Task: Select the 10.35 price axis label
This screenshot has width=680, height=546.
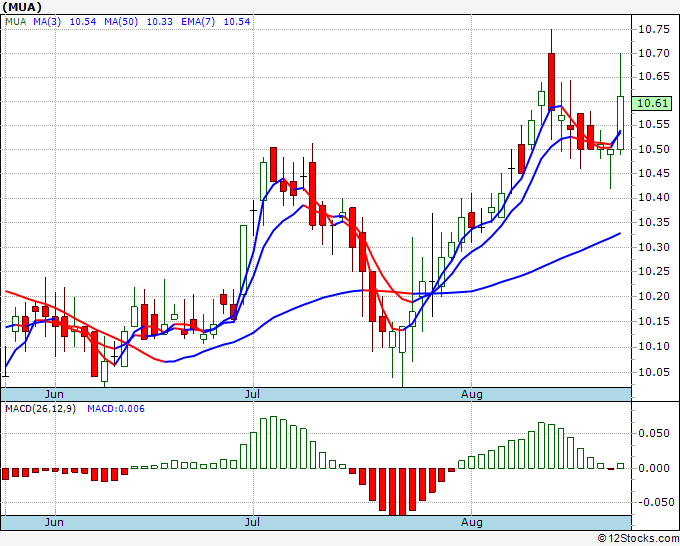Action: (654, 222)
